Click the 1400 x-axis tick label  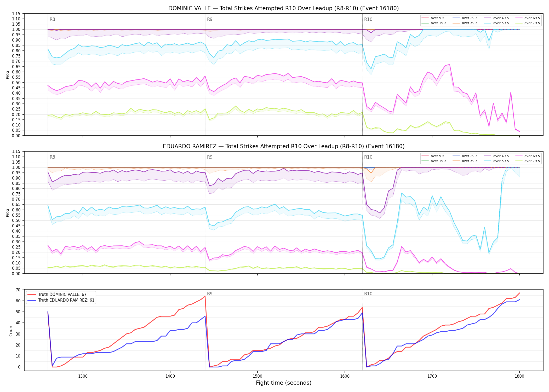pos(170,376)
